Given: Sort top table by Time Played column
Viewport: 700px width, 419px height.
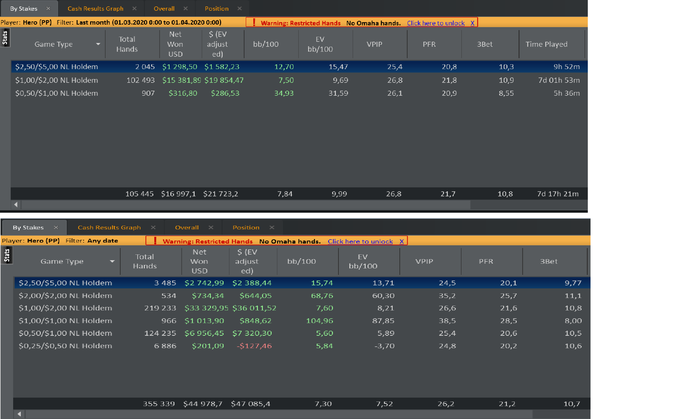Looking at the screenshot, I should [546, 44].
